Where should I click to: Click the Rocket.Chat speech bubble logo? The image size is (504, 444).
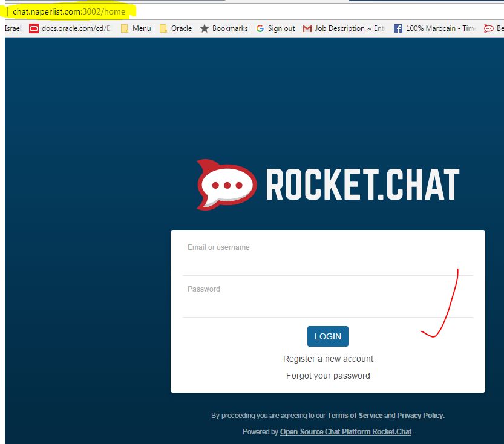pyautogui.click(x=227, y=184)
